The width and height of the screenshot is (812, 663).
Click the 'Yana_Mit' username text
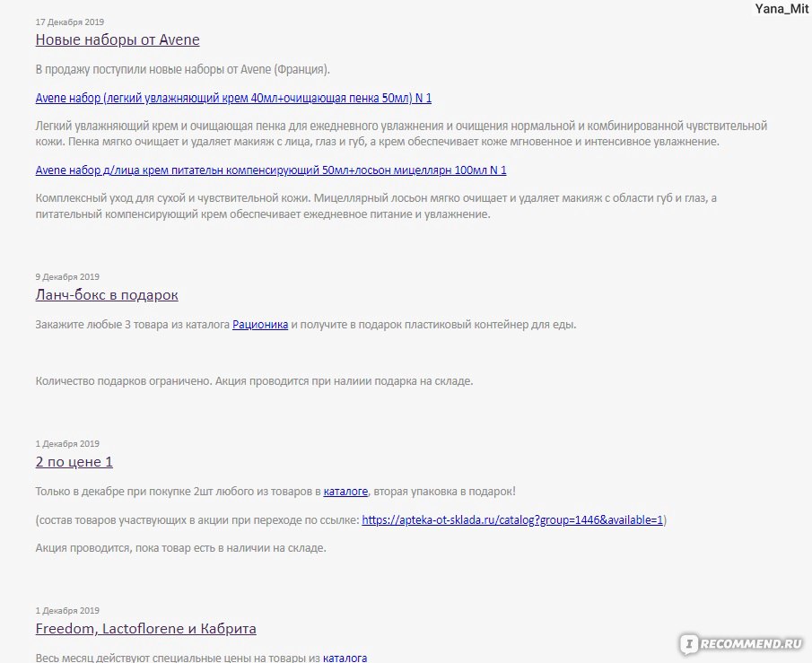point(781,9)
